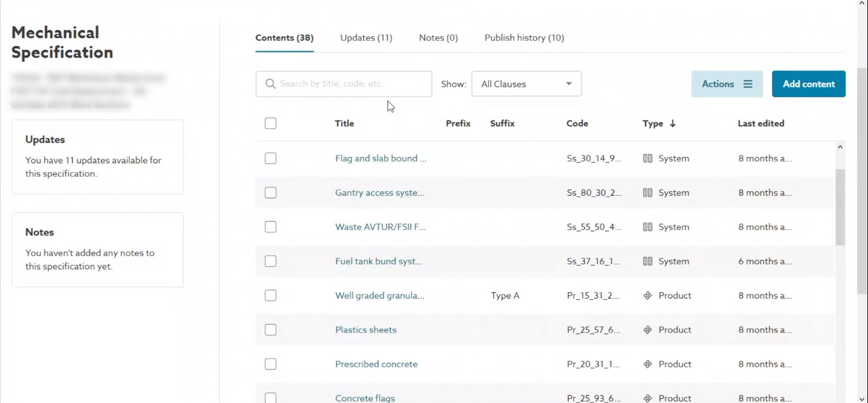This screenshot has height=403, width=868.
Task: Tick the select-all checkbox in the table header
Action: click(x=270, y=123)
